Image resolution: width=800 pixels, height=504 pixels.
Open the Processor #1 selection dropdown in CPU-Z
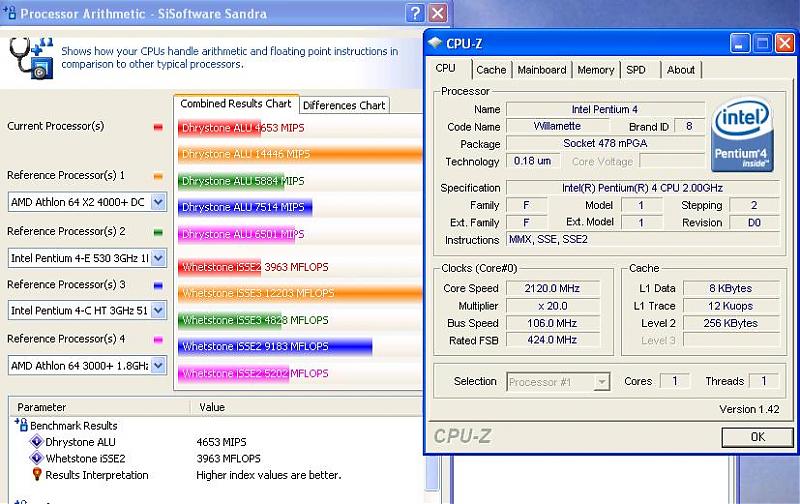[x=602, y=382]
